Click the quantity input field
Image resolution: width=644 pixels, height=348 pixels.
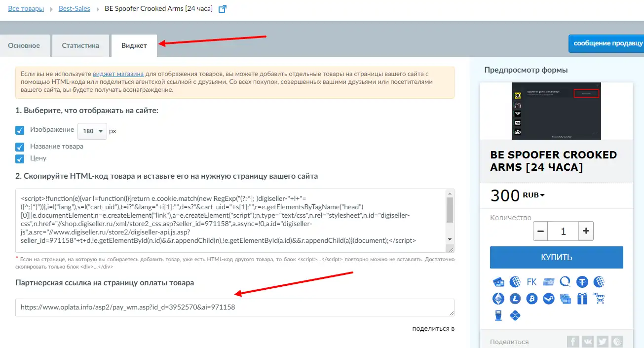tap(563, 231)
